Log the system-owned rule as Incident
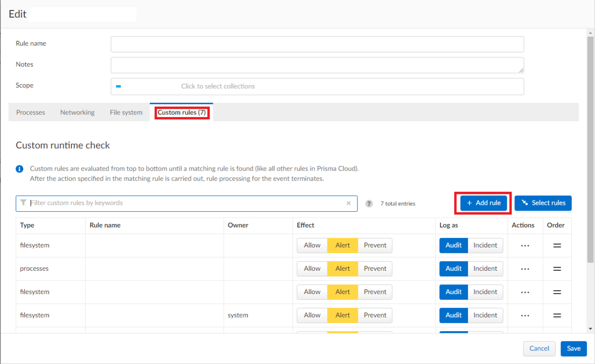Viewport: 595px width, 364px height. coord(485,315)
